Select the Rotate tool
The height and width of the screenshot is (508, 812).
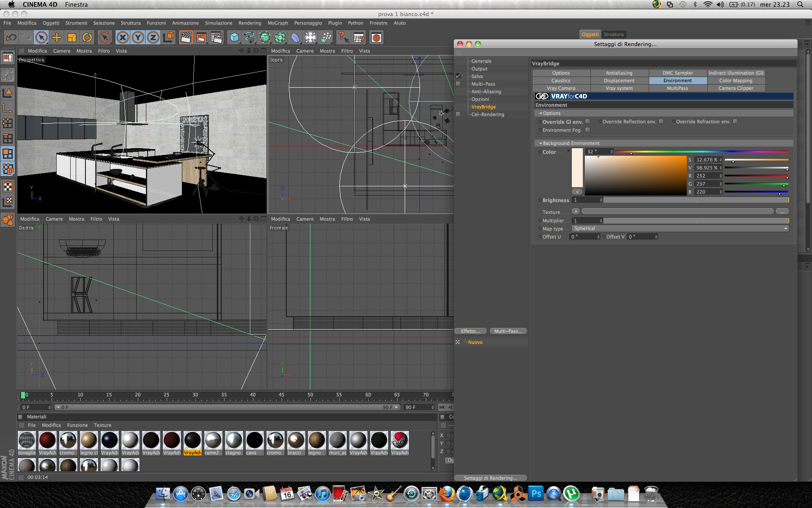[x=87, y=38]
